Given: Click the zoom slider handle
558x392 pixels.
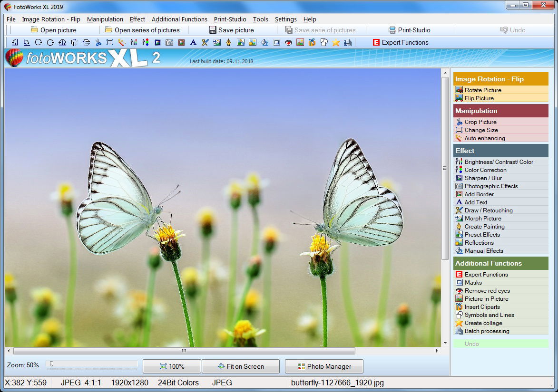Looking at the screenshot, I should [51, 363].
